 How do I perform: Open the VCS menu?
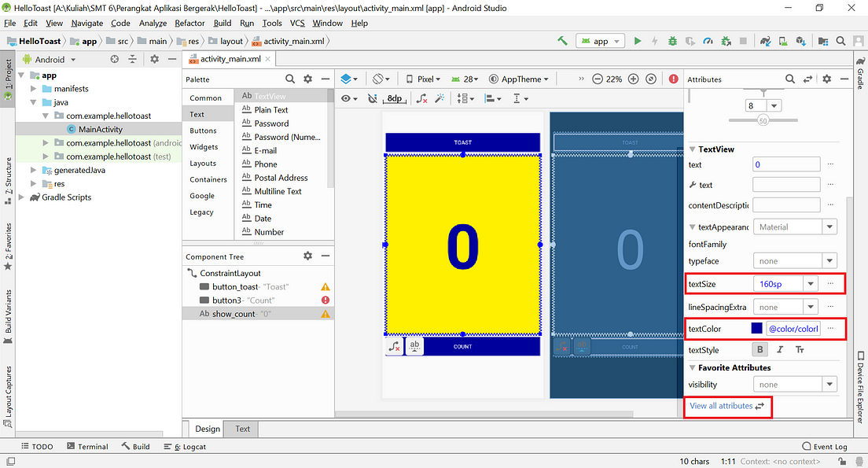[x=297, y=24]
